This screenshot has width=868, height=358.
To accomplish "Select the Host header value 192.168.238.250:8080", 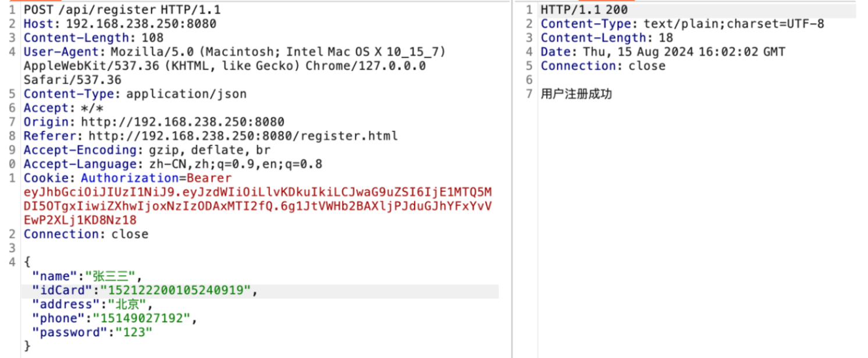I will coord(141,24).
